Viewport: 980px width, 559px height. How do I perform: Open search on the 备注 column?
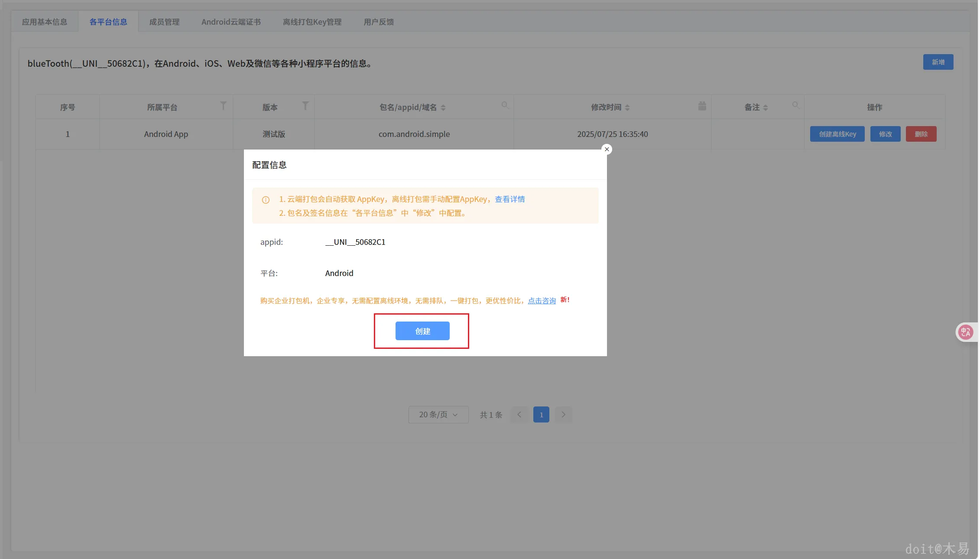[x=796, y=106]
